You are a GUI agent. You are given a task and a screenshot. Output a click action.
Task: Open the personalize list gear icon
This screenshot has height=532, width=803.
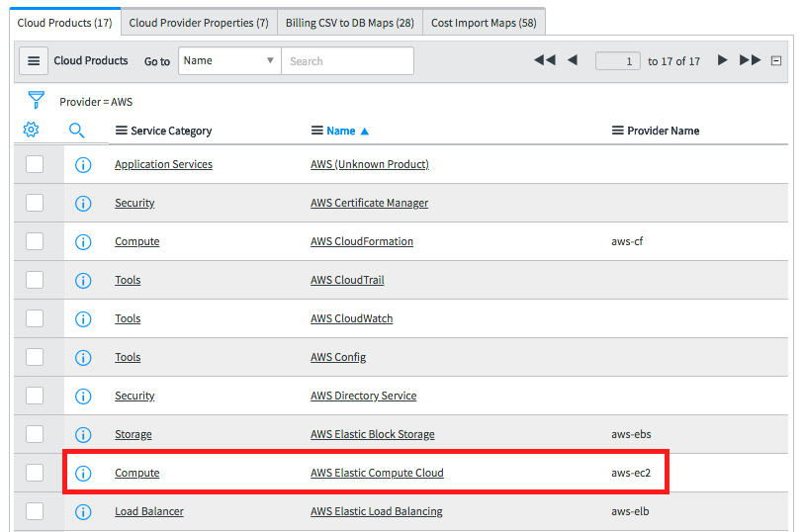point(32,130)
